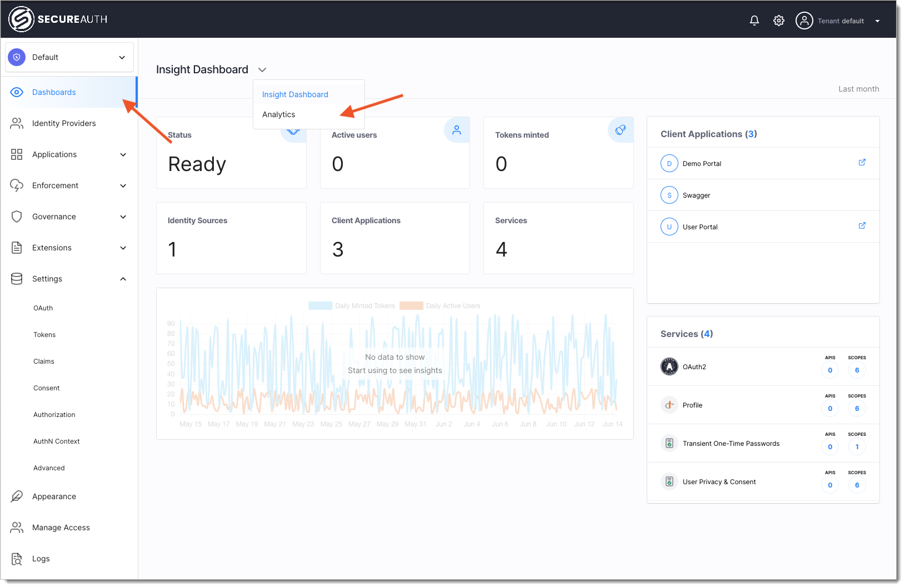Click the Extensions document icon
The image size is (905, 588).
(17, 248)
